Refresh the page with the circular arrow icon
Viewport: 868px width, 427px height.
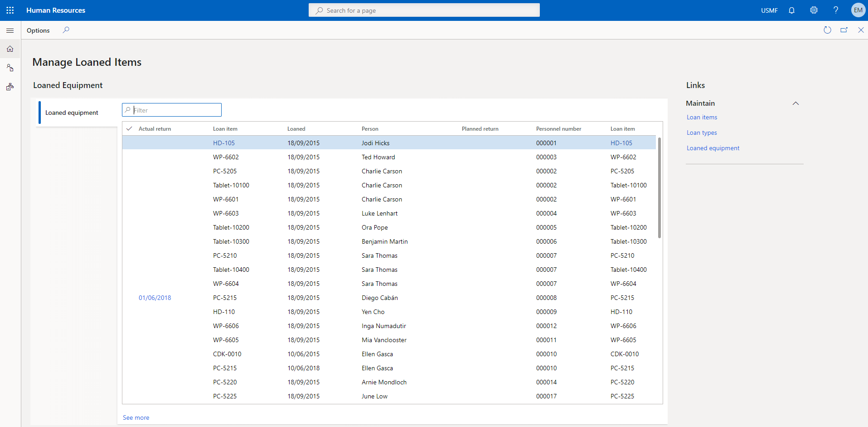pyautogui.click(x=827, y=30)
